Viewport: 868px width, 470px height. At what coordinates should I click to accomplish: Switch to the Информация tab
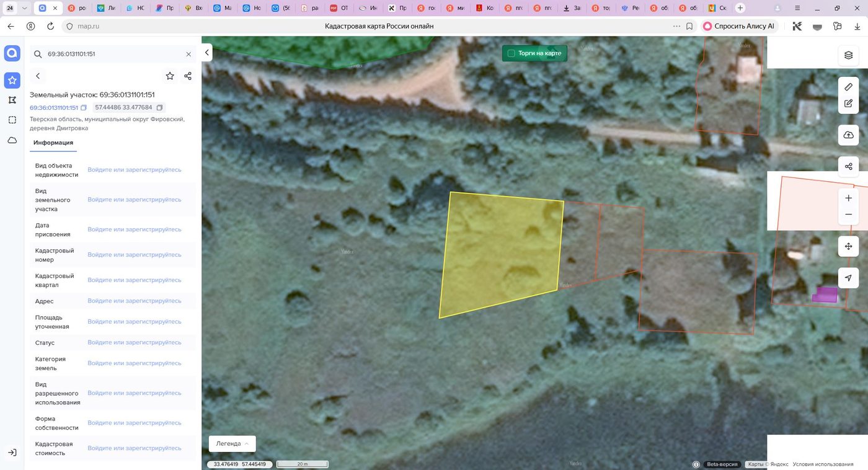tap(53, 143)
